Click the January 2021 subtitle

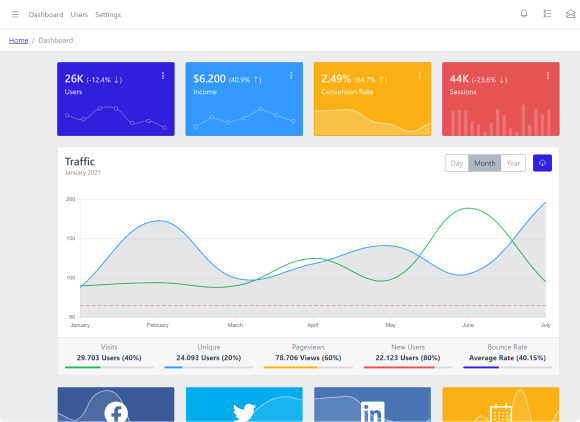[x=82, y=173]
